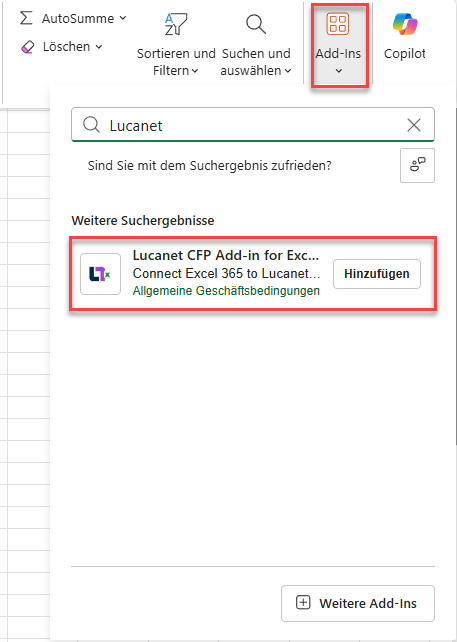Expand the Löschen dropdown arrow

99,47
